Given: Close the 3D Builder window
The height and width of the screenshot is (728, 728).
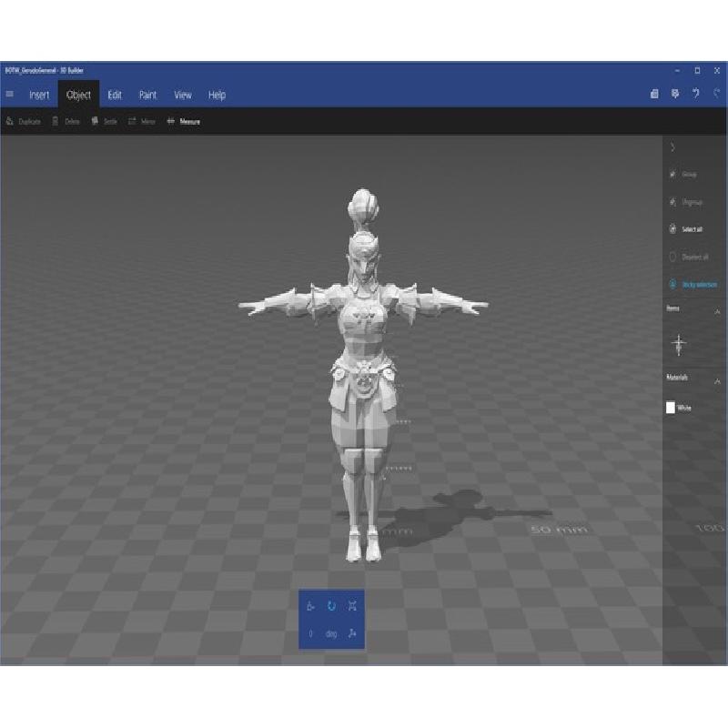Looking at the screenshot, I should tap(717, 71).
